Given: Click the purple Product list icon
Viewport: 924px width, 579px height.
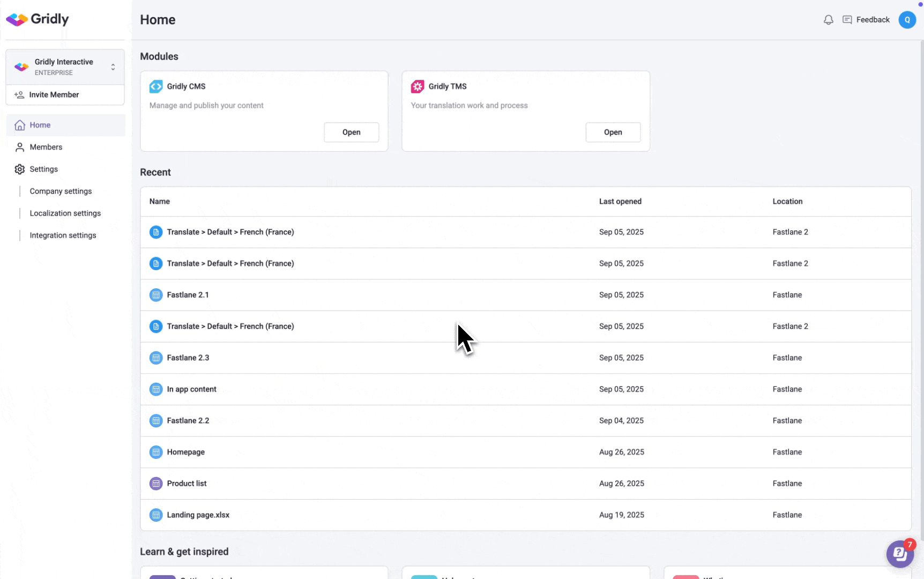Looking at the screenshot, I should [156, 484].
